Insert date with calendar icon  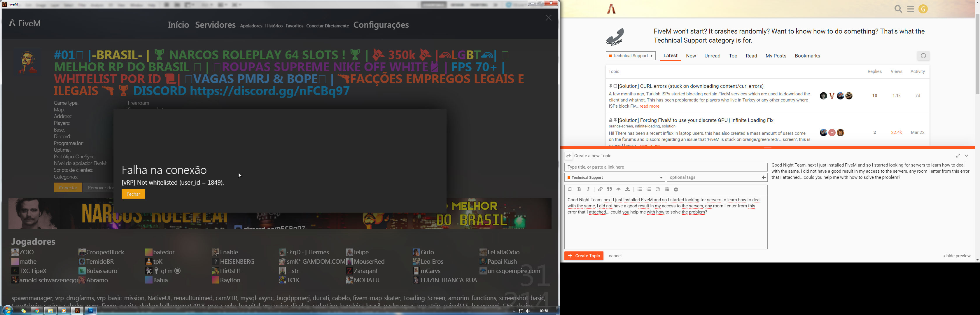pyautogui.click(x=667, y=190)
